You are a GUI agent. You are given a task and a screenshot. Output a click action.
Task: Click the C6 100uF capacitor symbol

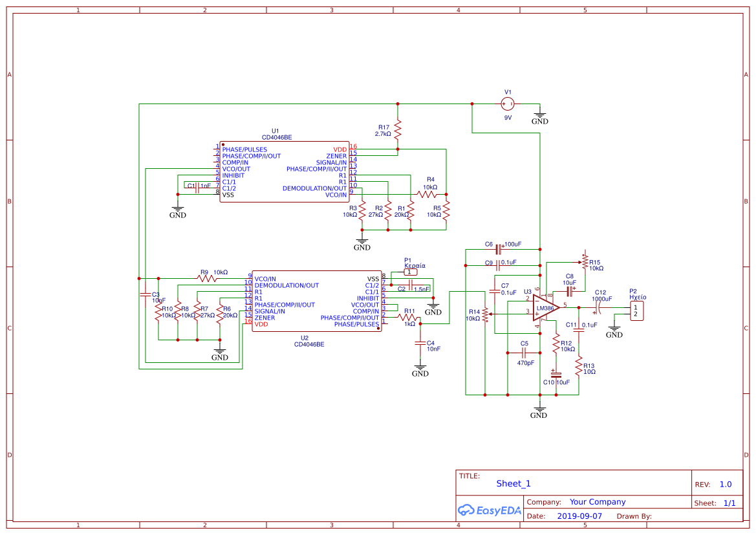[499, 250]
